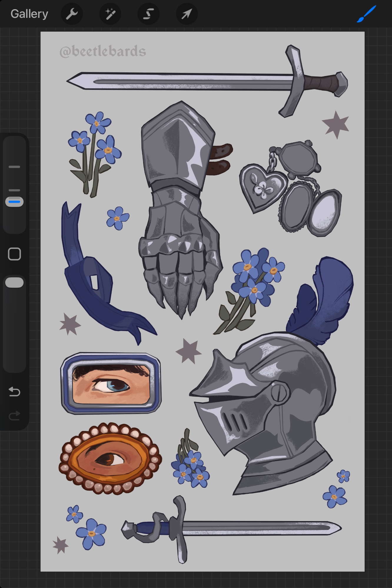Click the @beetlebards watermark text

pyautogui.click(x=103, y=51)
